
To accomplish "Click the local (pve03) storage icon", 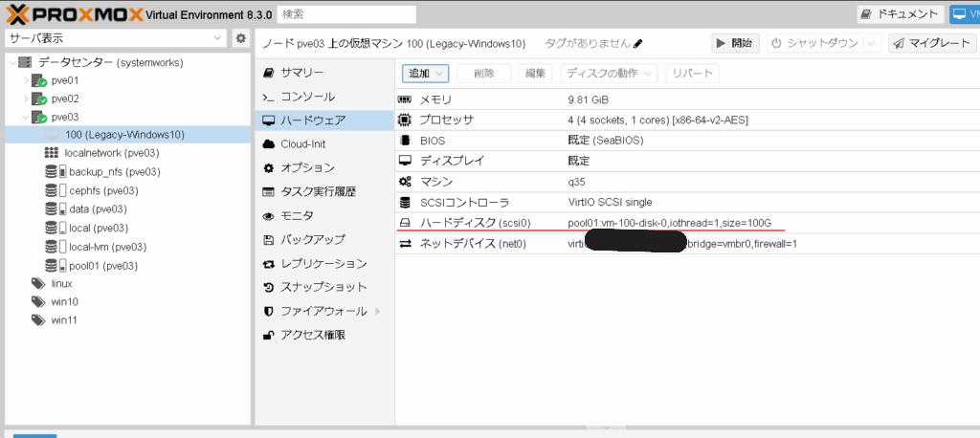I will point(56,228).
